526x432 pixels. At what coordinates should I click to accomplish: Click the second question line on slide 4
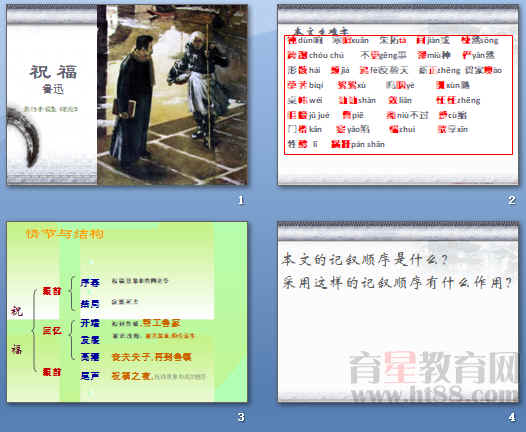click(x=397, y=283)
